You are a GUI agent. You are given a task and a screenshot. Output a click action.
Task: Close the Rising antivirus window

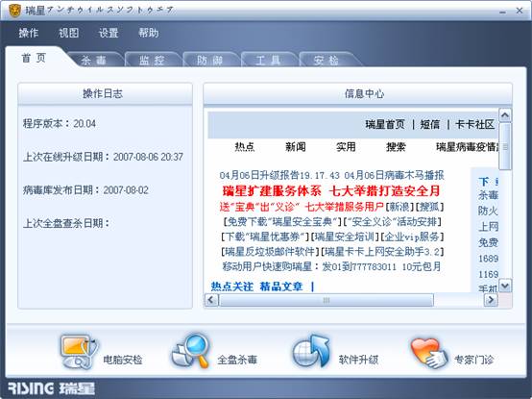point(520,11)
